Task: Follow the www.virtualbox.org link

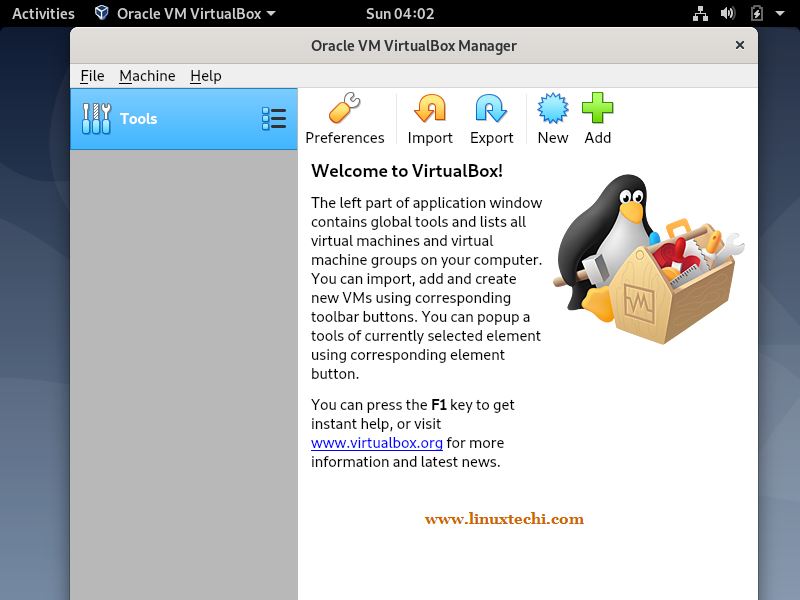Action: click(377, 442)
